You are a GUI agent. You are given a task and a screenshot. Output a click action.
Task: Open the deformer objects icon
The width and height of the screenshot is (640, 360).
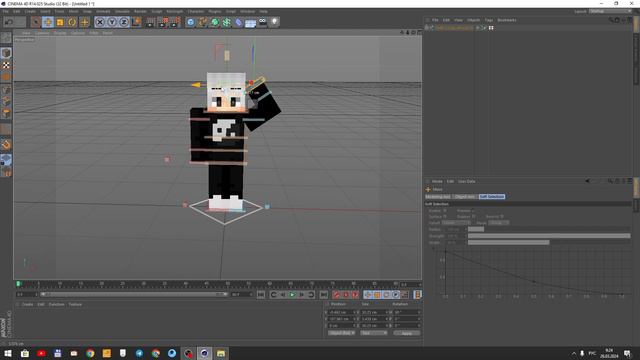tap(239, 22)
